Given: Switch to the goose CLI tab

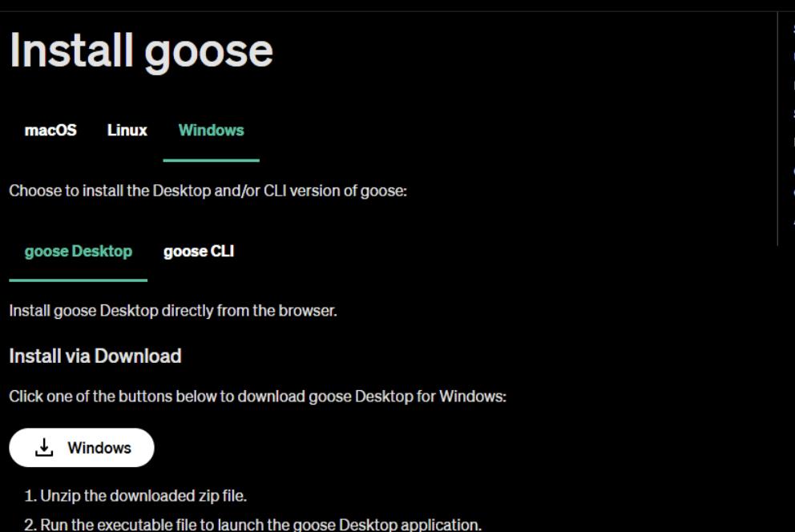Looking at the screenshot, I should tap(199, 252).
